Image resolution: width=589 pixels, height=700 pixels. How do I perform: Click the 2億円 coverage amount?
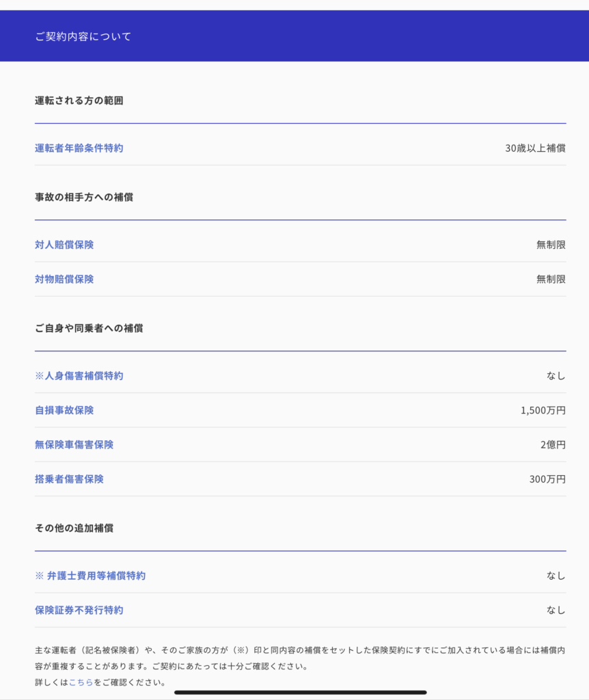click(x=552, y=444)
